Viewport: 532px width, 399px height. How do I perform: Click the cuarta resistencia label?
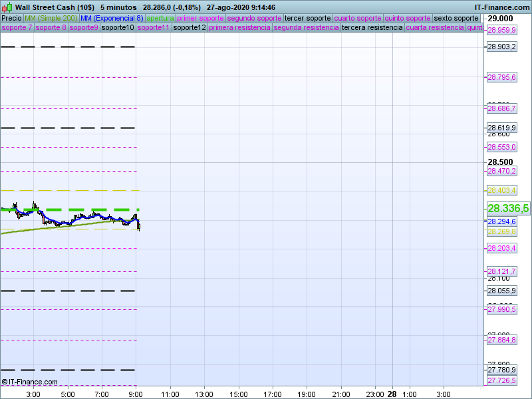[x=435, y=28]
